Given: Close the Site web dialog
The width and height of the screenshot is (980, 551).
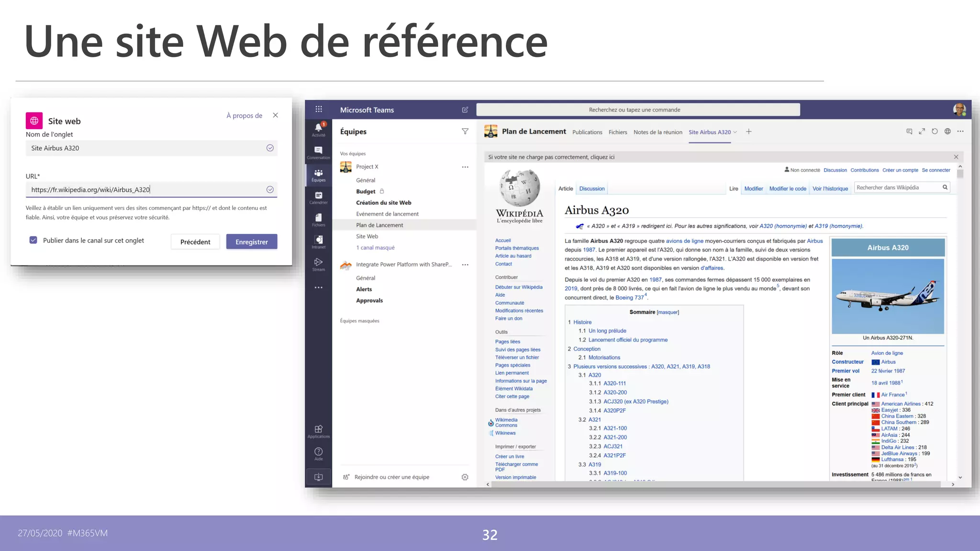Looking at the screenshot, I should [276, 115].
